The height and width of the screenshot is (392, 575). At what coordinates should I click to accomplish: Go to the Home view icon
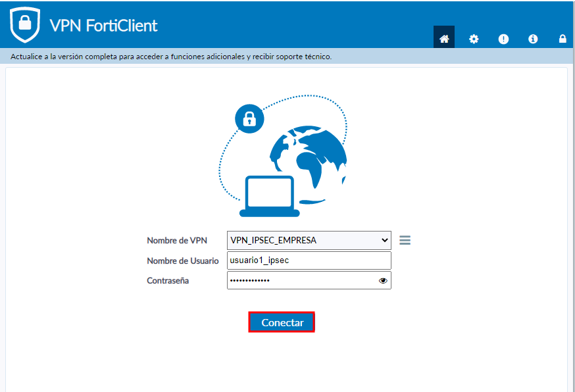pyautogui.click(x=444, y=39)
